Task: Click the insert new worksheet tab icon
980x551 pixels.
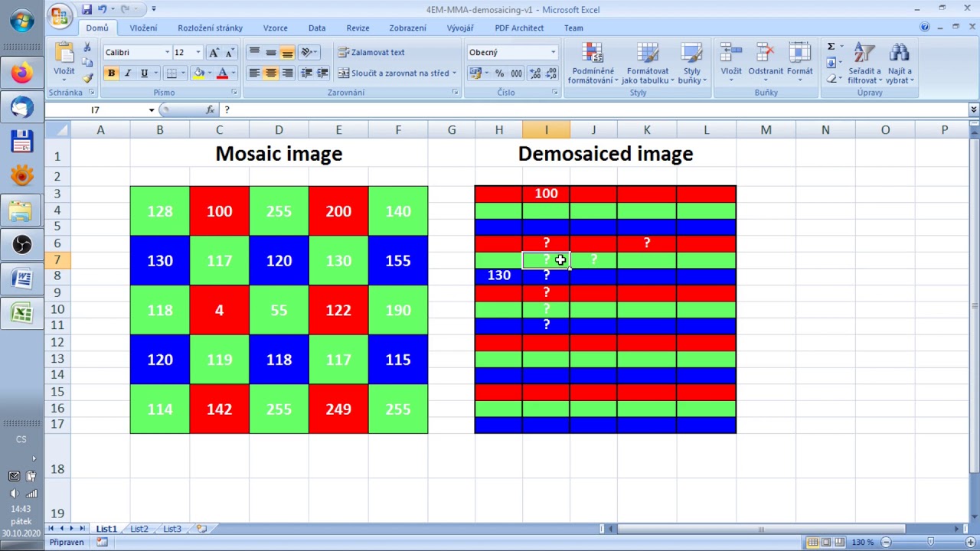Action: [x=202, y=529]
